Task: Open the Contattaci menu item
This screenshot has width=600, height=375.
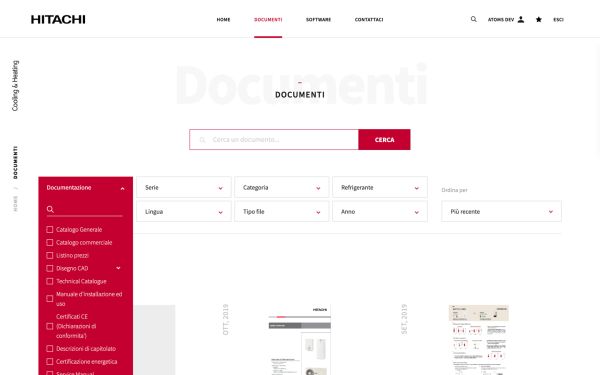Action: click(369, 20)
